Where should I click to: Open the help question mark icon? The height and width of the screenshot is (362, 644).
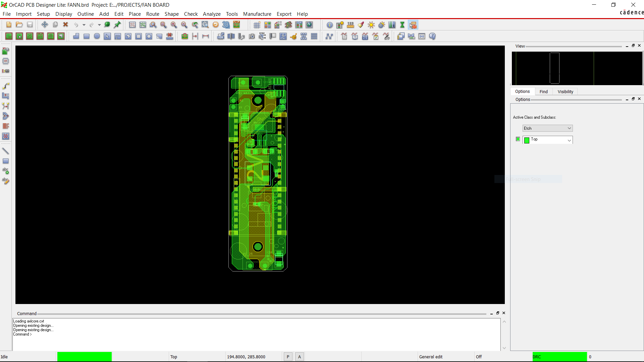point(432,36)
